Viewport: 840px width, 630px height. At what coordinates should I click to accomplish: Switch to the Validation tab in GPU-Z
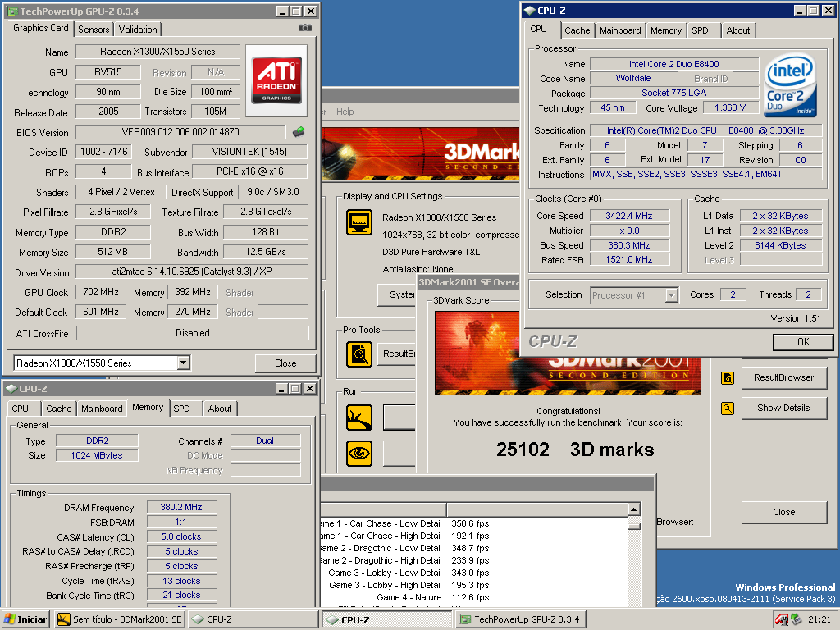pyautogui.click(x=138, y=30)
